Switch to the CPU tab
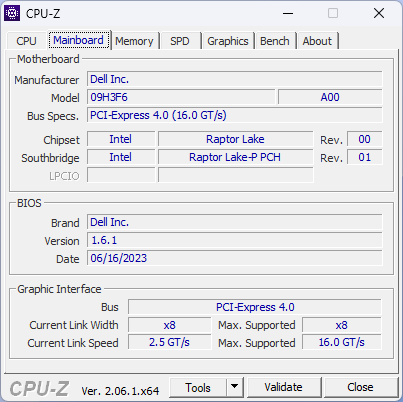403x402 pixels. [x=26, y=41]
